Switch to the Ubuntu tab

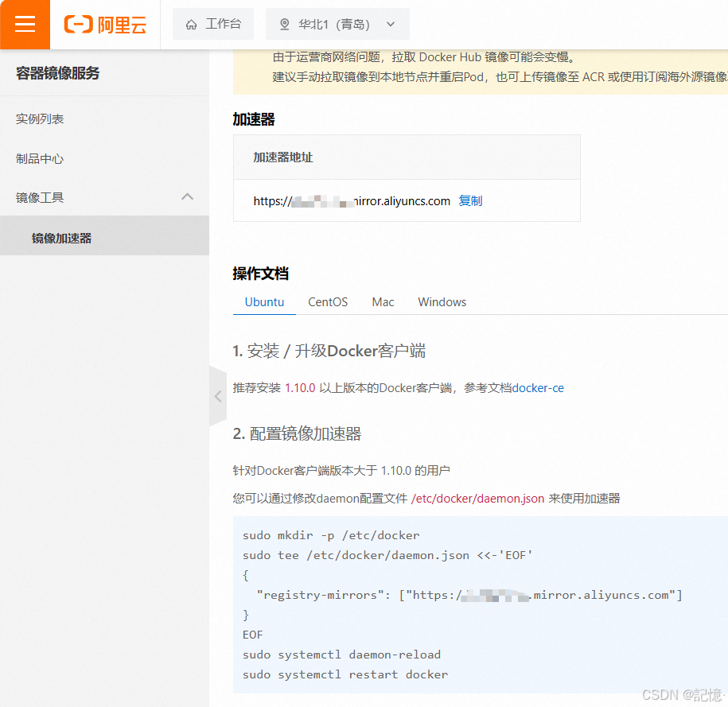264,302
